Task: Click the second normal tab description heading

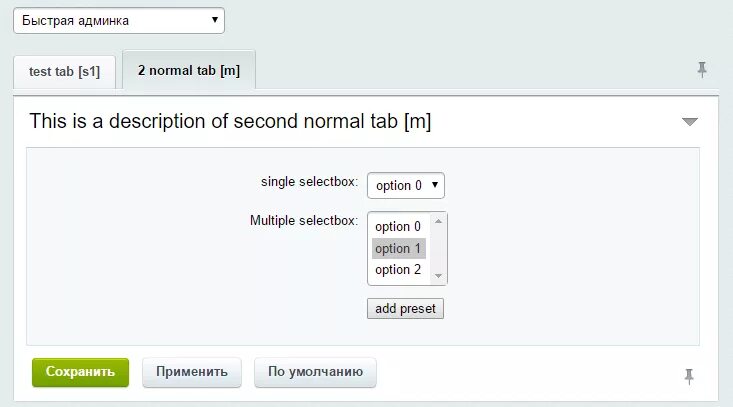Action: pos(230,122)
